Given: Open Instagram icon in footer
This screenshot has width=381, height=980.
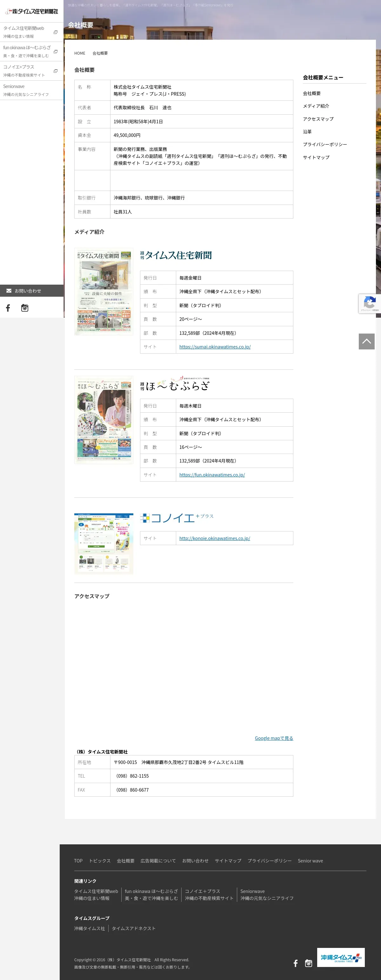Looking at the screenshot, I should (x=308, y=963).
